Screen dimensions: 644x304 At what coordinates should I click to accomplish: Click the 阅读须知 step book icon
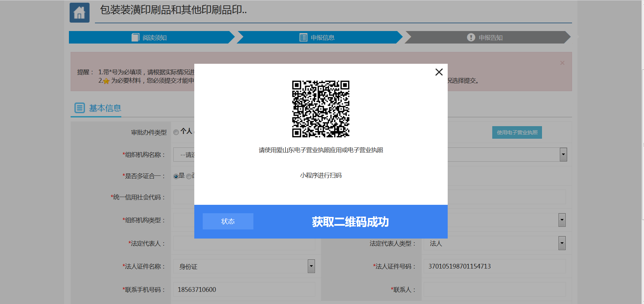[135, 37]
